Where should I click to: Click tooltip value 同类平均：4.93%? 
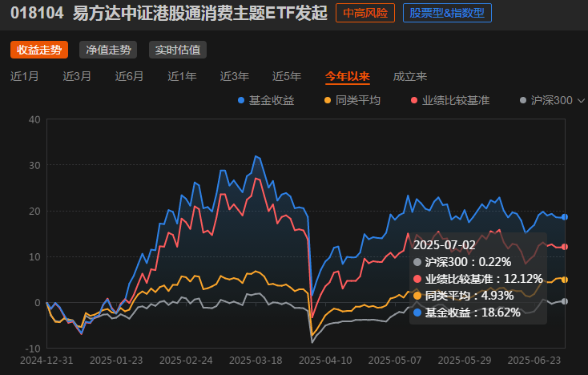pos(469,296)
